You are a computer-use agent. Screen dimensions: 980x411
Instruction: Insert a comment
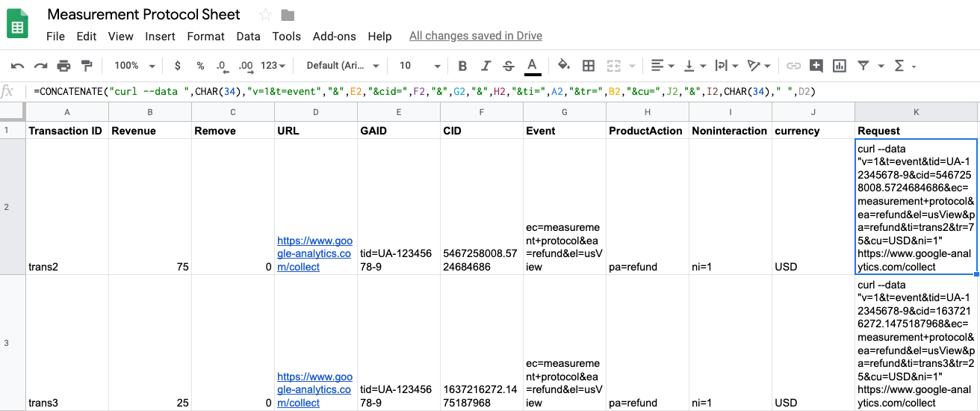[x=816, y=66]
